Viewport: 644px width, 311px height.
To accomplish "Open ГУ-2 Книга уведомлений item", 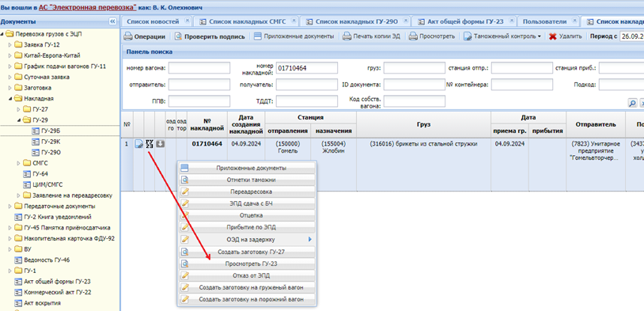I will [x=58, y=217].
